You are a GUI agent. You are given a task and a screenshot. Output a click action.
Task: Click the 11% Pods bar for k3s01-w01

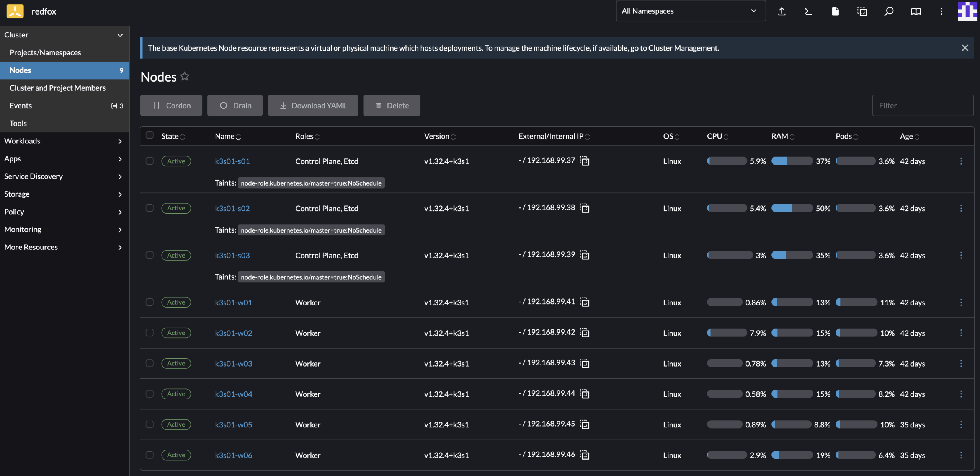(856, 302)
